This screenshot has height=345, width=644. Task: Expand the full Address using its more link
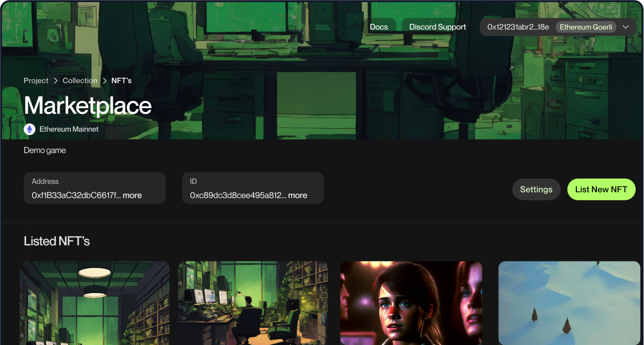tap(133, 195)
